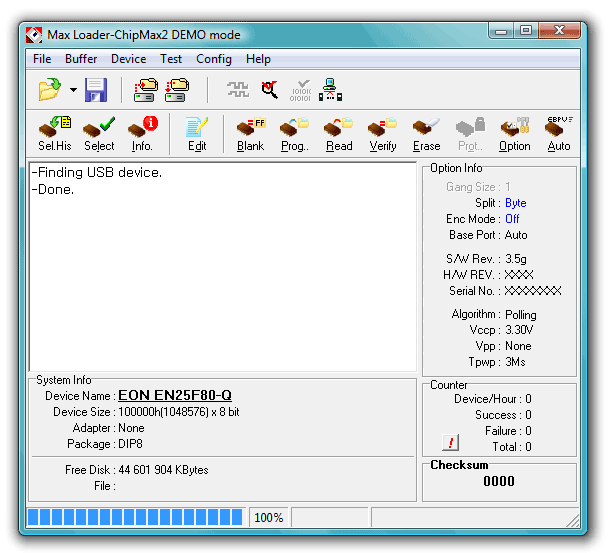
Task: Click the Split Byte value
Action: [515, 203]
